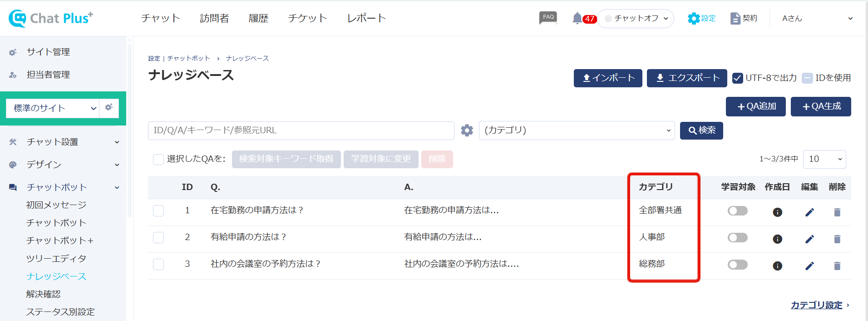The image size is (868, 321).
Task: Select ツリーエディタ in the sidebar
Action: [x=56, y=258]
